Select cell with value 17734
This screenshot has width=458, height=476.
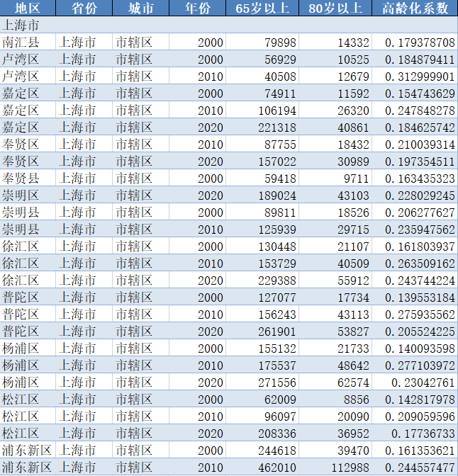tap(335, 297)
